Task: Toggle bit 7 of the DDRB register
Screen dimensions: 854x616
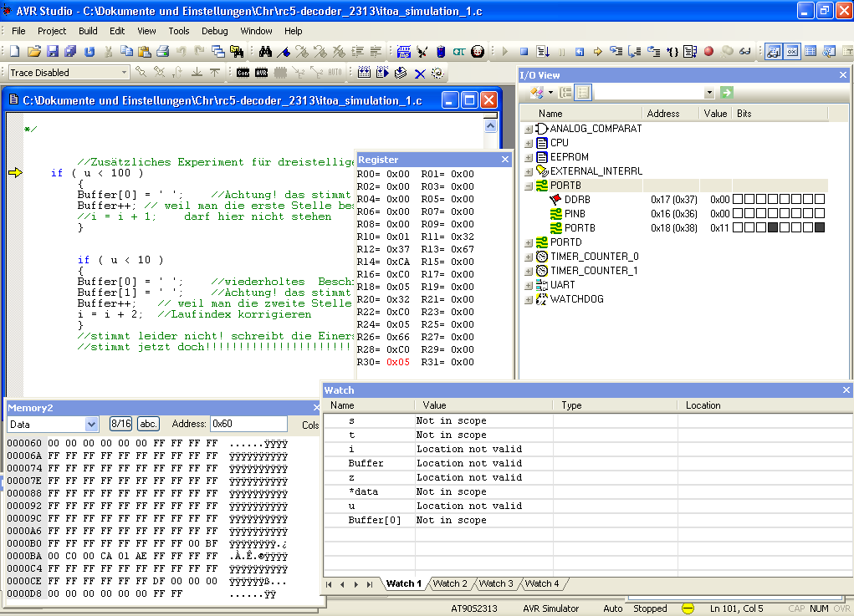Action: (738, 199)
